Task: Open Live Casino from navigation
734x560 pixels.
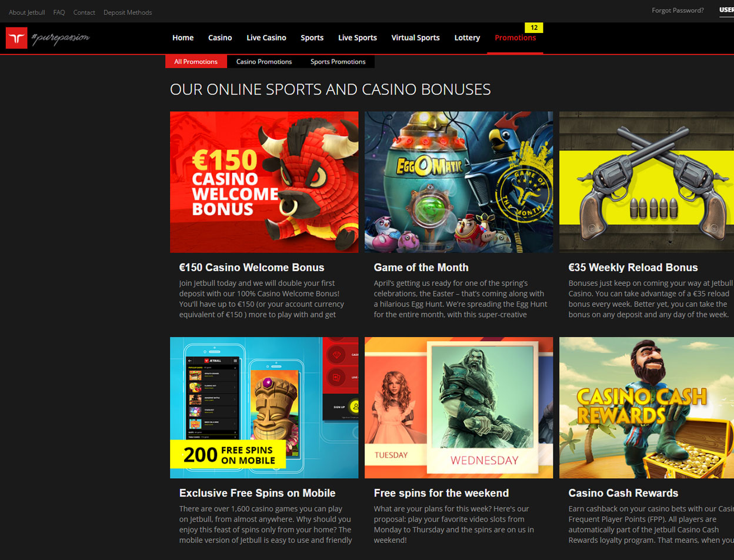Action: pyautogui.click(x=266, y=38)
